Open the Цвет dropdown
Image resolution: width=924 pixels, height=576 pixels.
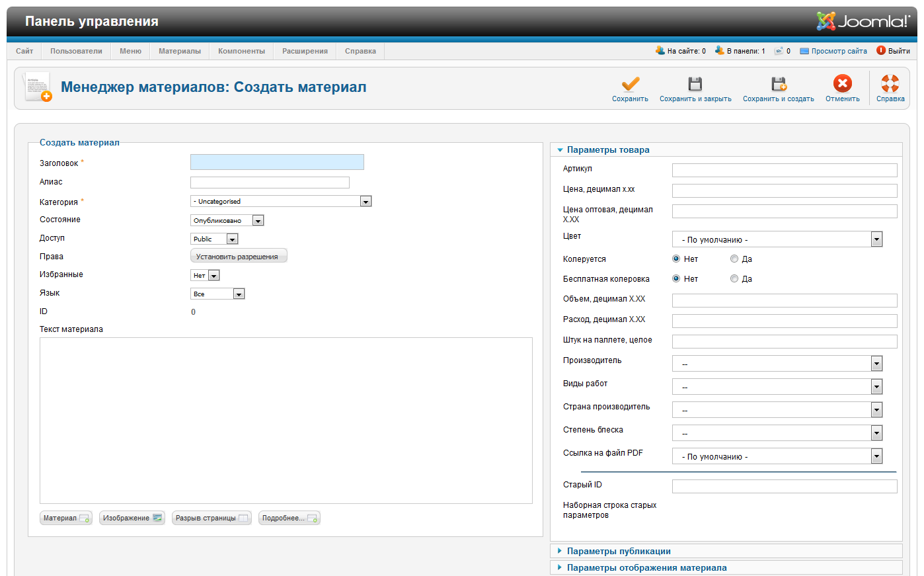777,239
